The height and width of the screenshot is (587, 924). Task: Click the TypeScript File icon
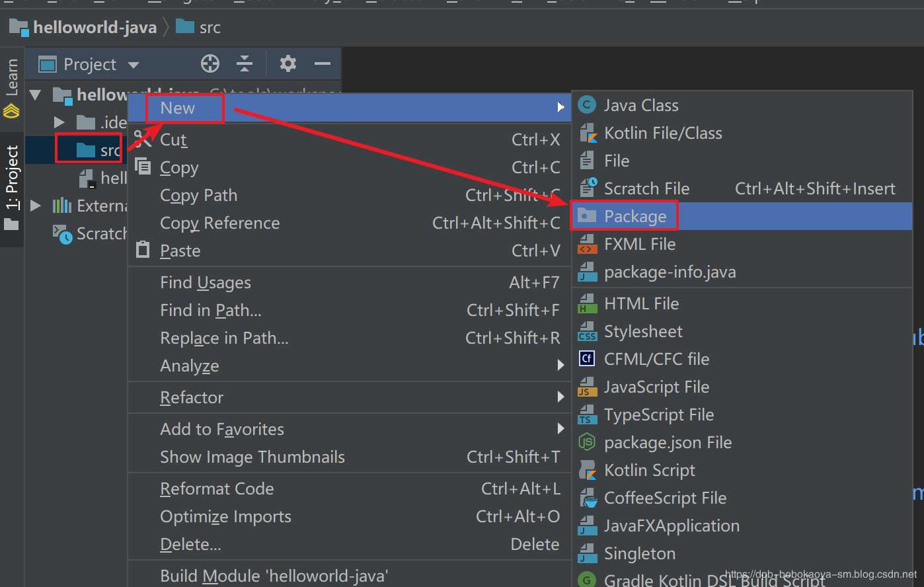tap(587, 414)
